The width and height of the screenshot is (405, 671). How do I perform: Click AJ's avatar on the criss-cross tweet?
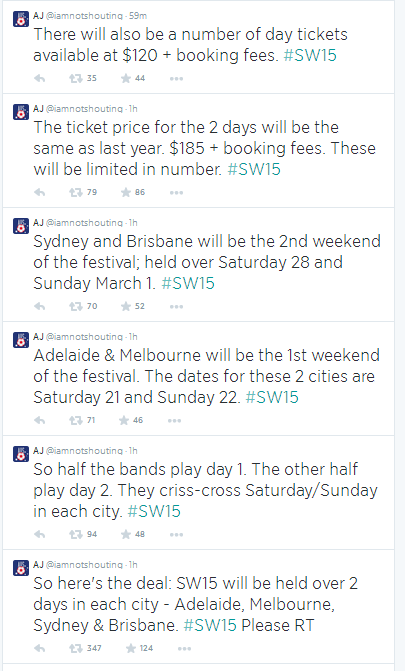(x=21, y=454)
